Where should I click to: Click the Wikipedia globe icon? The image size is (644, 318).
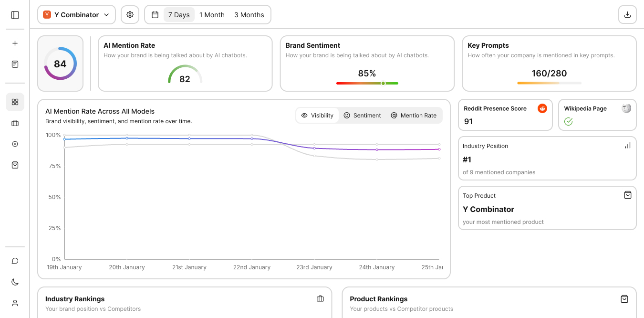(x=626, y=108)
